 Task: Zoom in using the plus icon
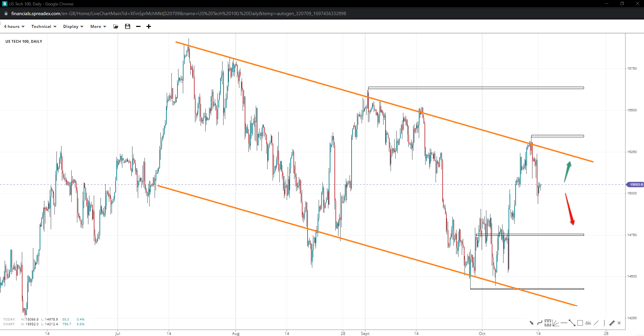149,27
